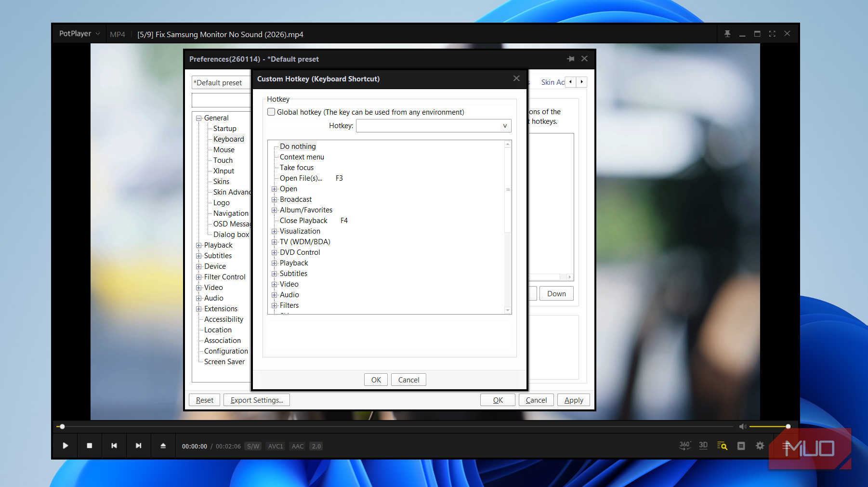
Task: Enable the Global hotkey checkbox
Action: click(271, 112)
